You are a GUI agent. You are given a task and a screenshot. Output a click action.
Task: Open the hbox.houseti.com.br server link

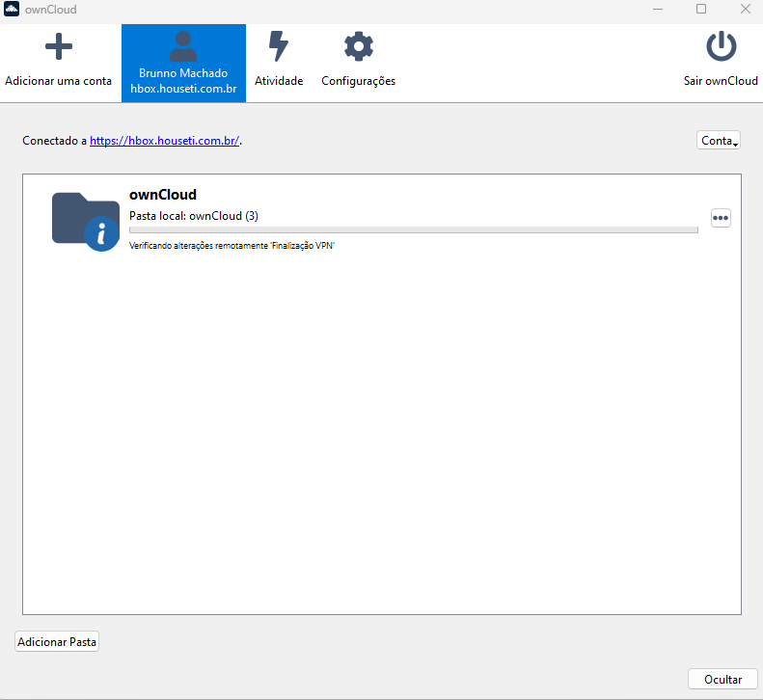164,141
